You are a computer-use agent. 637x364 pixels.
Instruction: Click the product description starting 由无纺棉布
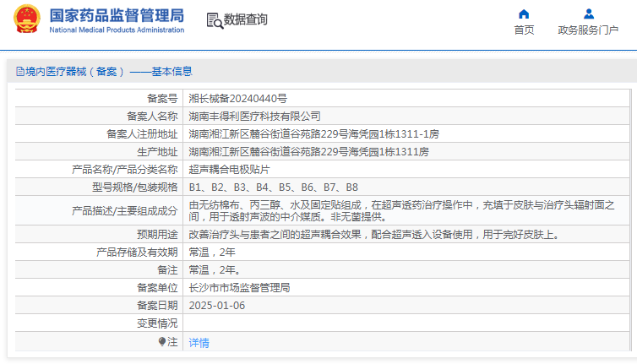[x=401, y=210]
